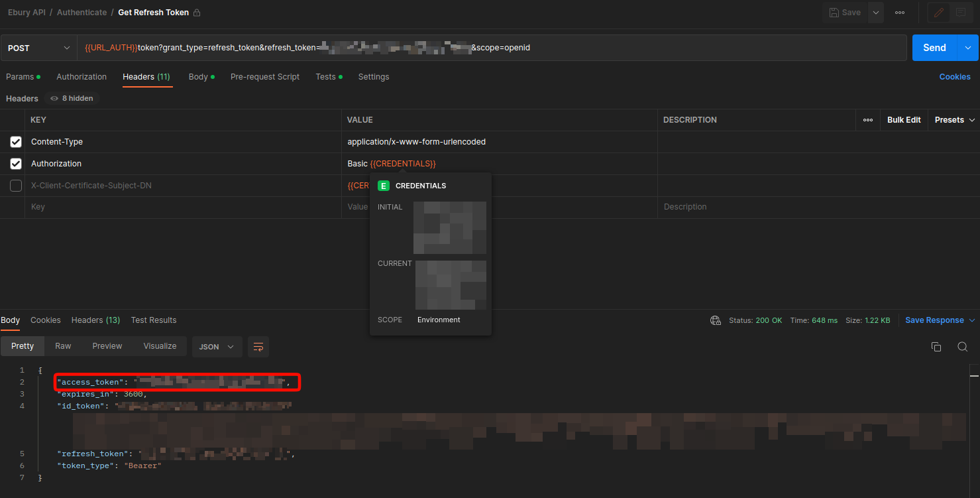Screen dimensions: 980x498
Task: Click the request URL input field
Action: (x=492, y=48)
